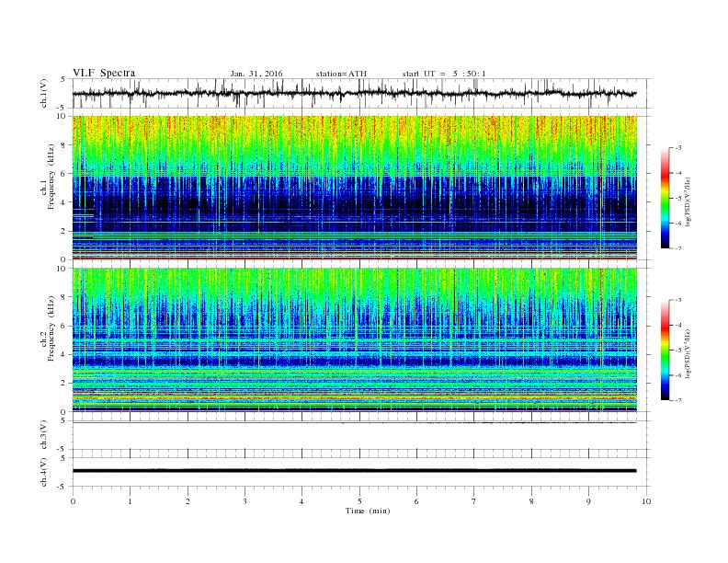Click the '2' tick on the time axis
Viewport: 728px width, 563px height.
click(x=188, y=501)
